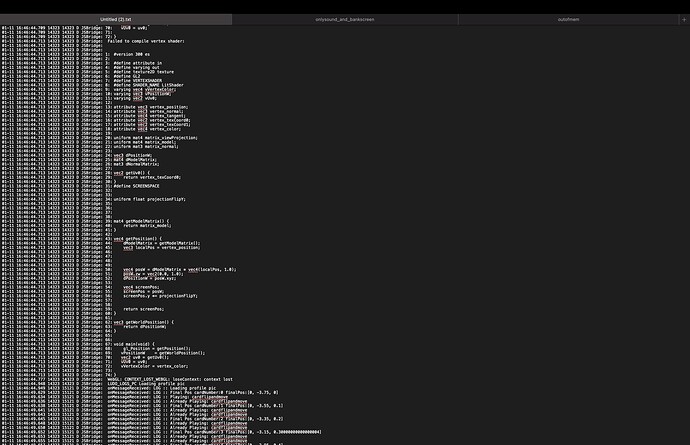The image size is (690, 445).
Task: Click the 'attribute vec3 vertex_position;' line
Action: [151, 107]
